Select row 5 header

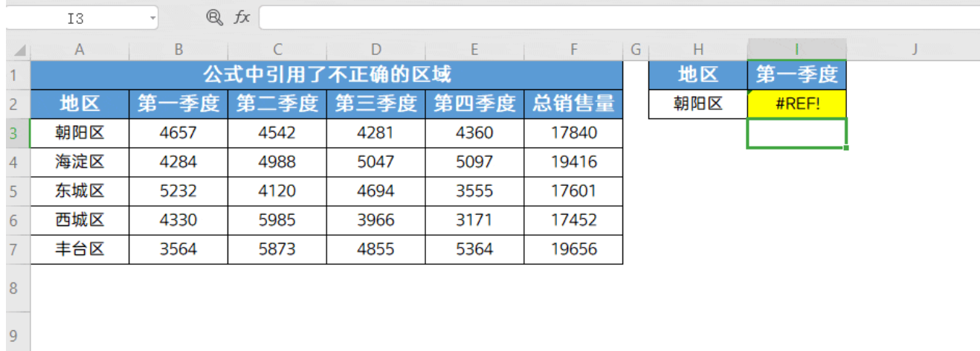(15, 191)
